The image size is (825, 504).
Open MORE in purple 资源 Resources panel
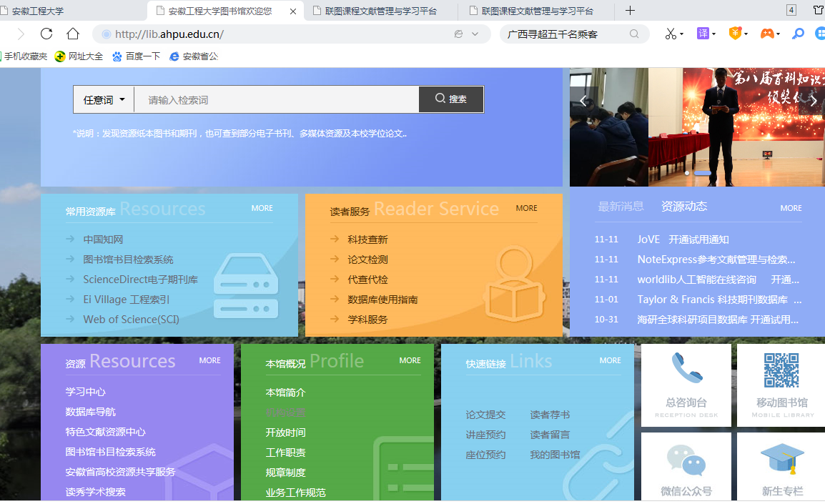pos(210,360)
